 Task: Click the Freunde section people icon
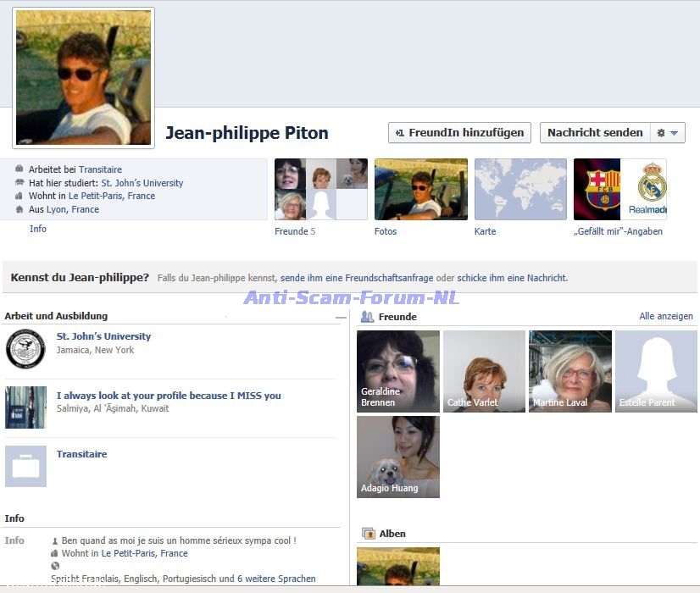click(x=367, y=317)
